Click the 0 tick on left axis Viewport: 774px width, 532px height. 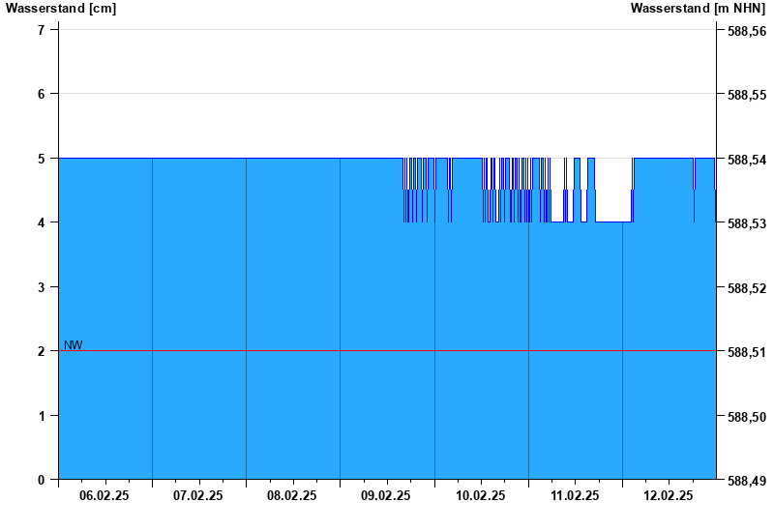(x=42, y=480)
